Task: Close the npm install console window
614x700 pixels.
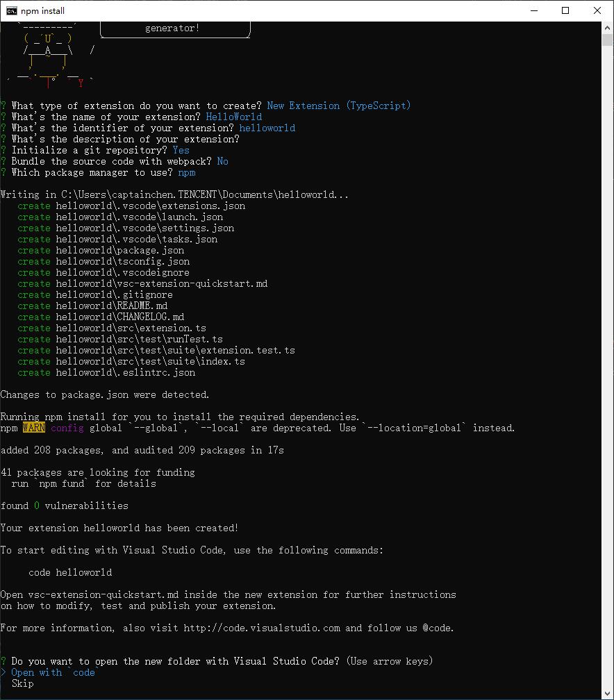Action: click(x=597, y=10)
